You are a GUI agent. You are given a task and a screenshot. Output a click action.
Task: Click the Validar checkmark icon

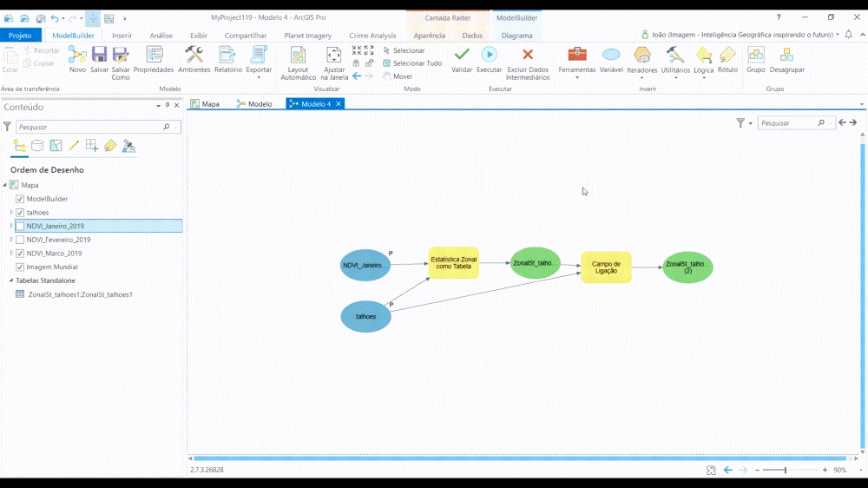[x=462, y=56]
